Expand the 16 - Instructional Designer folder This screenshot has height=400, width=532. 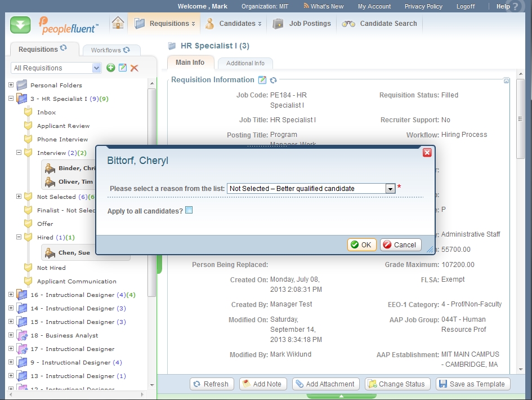coord(11,295)
